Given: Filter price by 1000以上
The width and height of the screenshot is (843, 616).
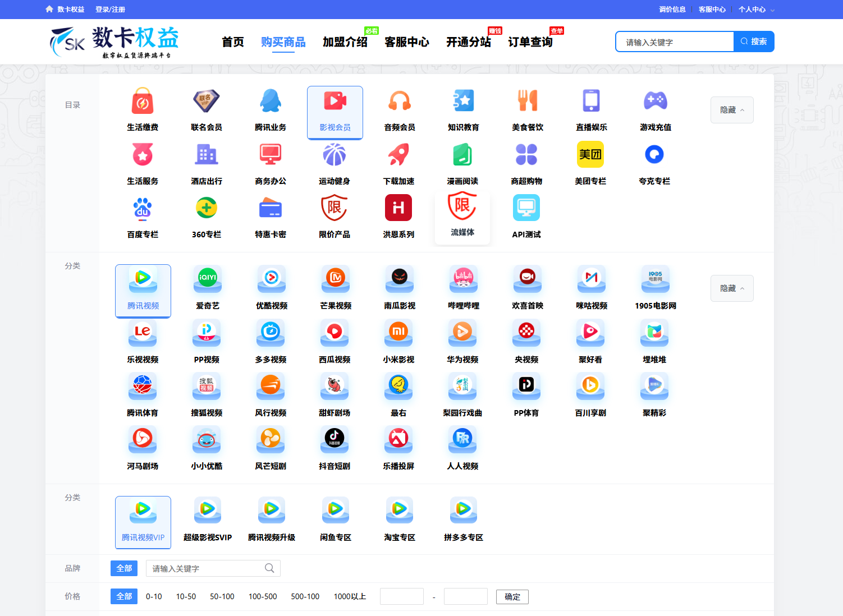Looking at the screenshot, I should pyautogui.click(x=350, y=596).
